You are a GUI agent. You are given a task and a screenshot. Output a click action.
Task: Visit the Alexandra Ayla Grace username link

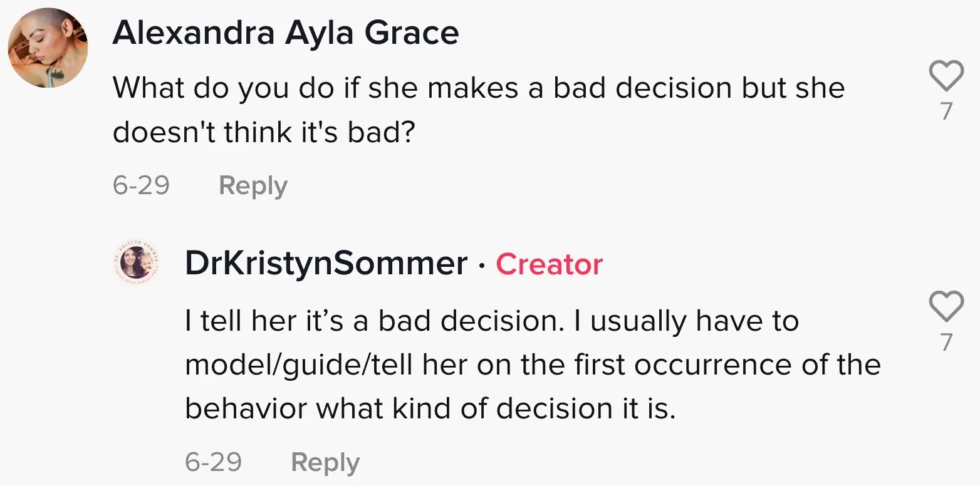[285, 33]
